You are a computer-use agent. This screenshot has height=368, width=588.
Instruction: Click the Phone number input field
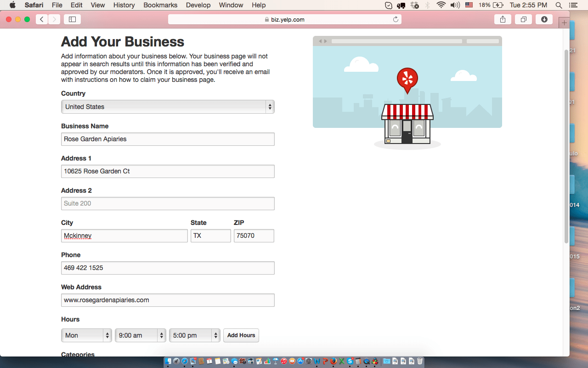tap(168, 268)
